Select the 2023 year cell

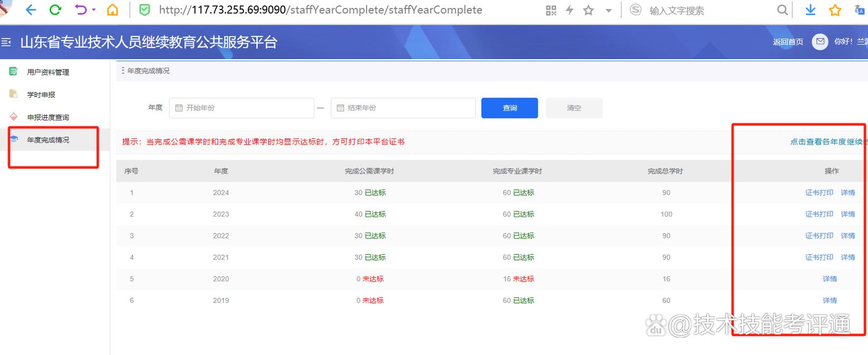(x=221, y=214)
